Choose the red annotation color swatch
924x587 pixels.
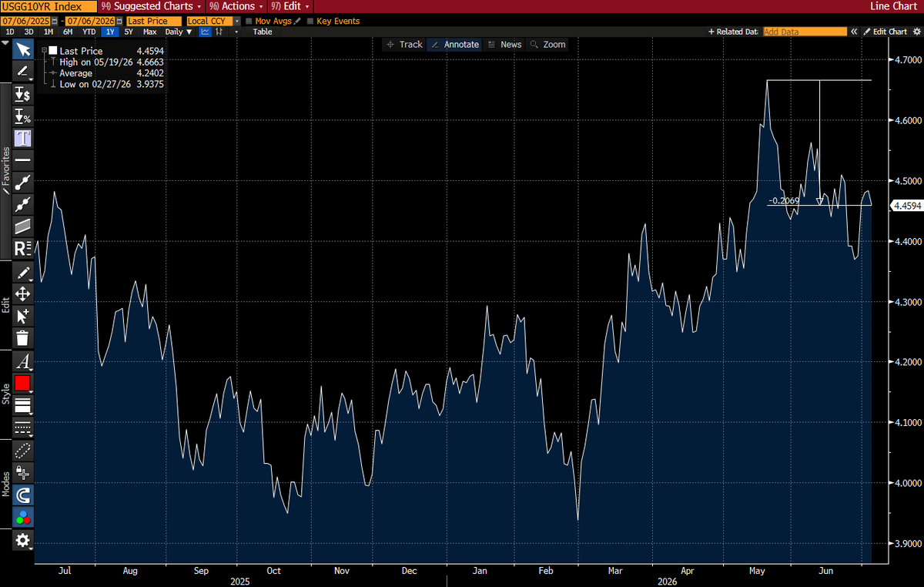click(23, 383)
